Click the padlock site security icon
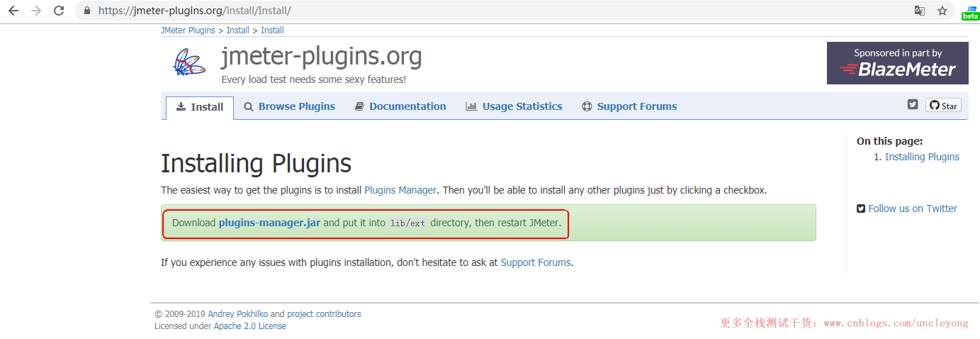The height and width of the screenshot is (339, 980). tap(87, 11)
